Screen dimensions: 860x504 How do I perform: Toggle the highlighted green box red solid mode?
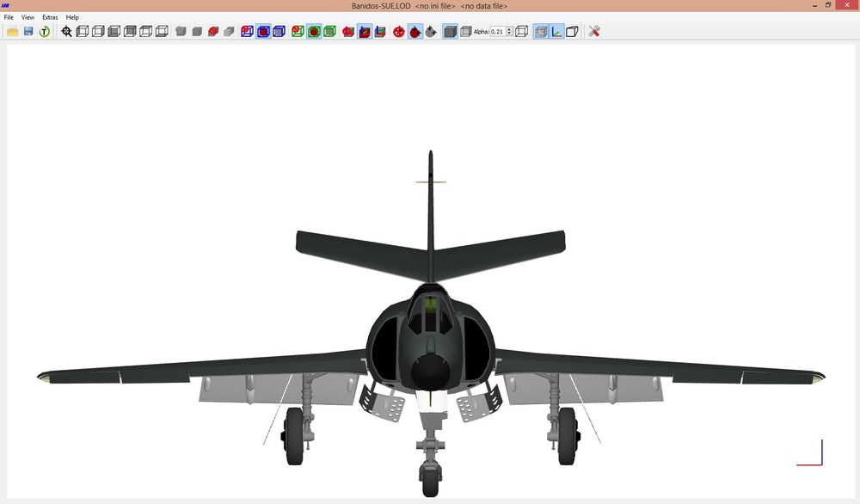314,31
